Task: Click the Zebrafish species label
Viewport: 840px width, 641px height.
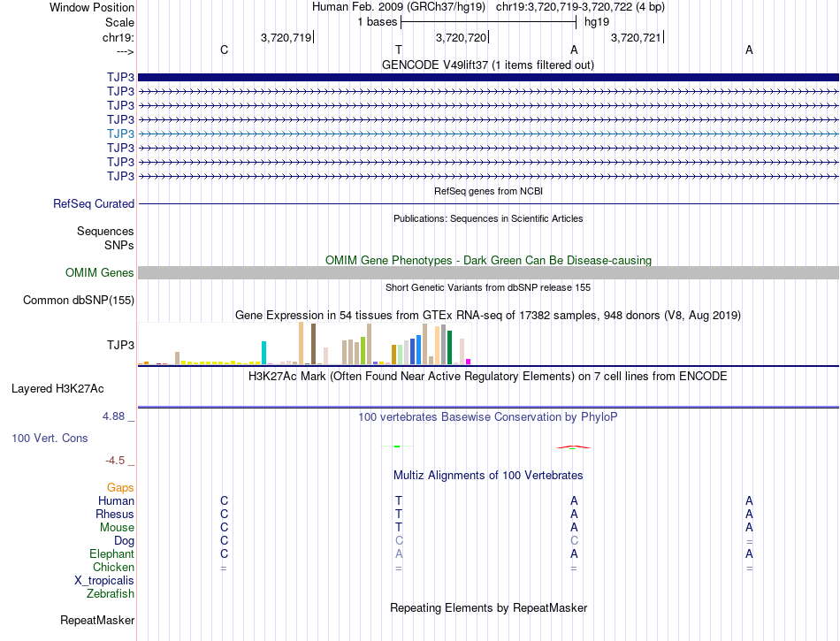Action: coord(111,594)
